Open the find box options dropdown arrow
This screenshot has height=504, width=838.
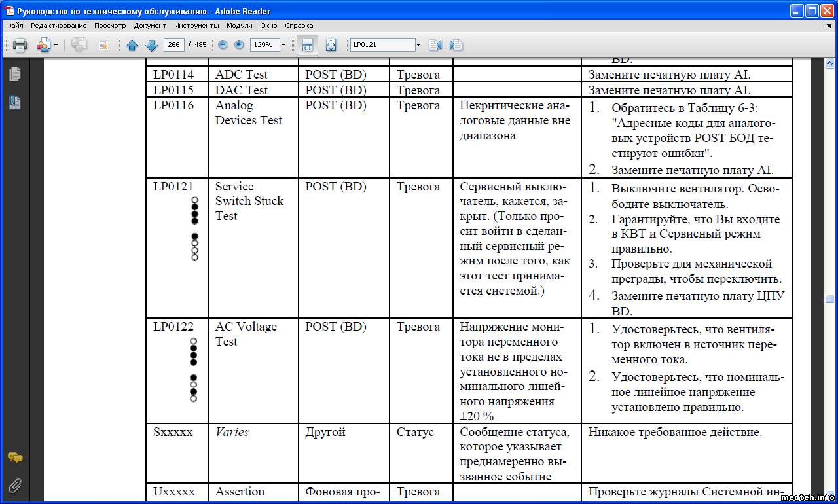coord(418,45)
